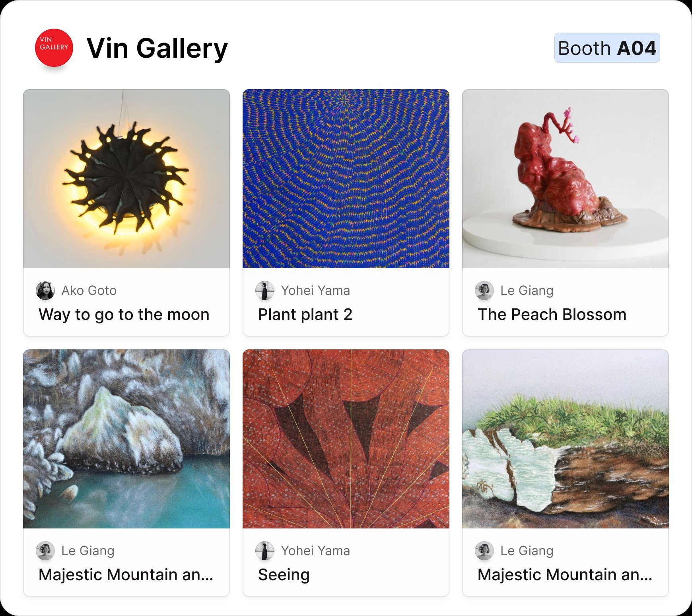Open Yohei Yama's avatar beside Seeing
The width and height of the screenshot is (692, 616).
point(265,551)
